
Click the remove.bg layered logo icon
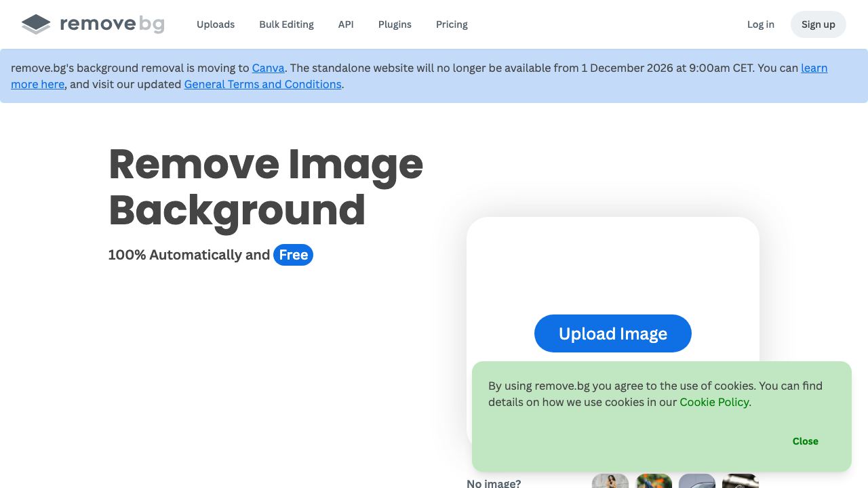click(x=36, y=24)
